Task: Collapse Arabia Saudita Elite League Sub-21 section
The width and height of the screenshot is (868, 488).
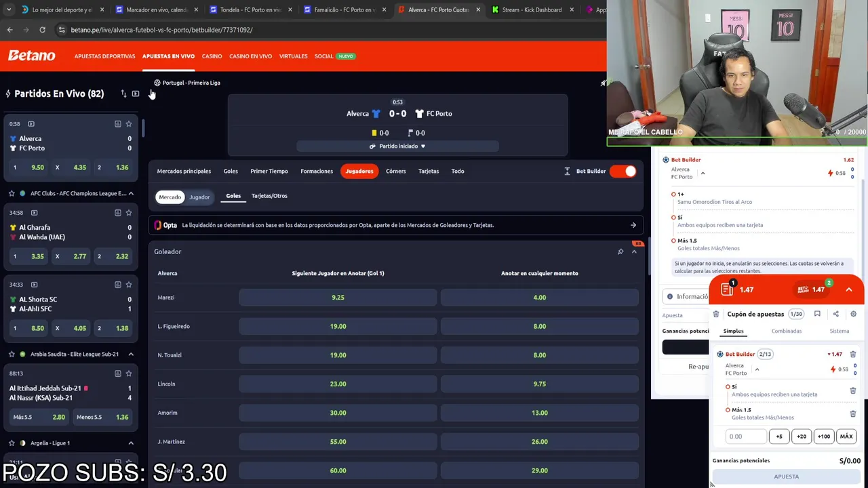Action: coord(131,354)
